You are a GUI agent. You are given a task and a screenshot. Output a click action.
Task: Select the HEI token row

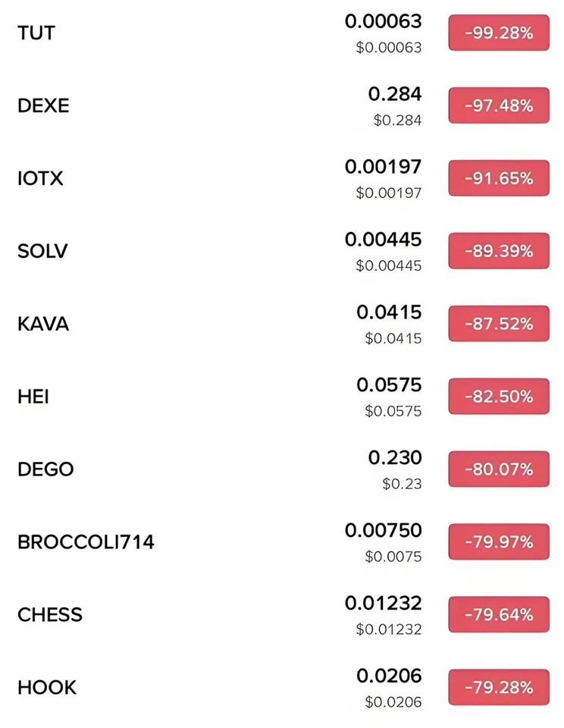tap(282, 397)
